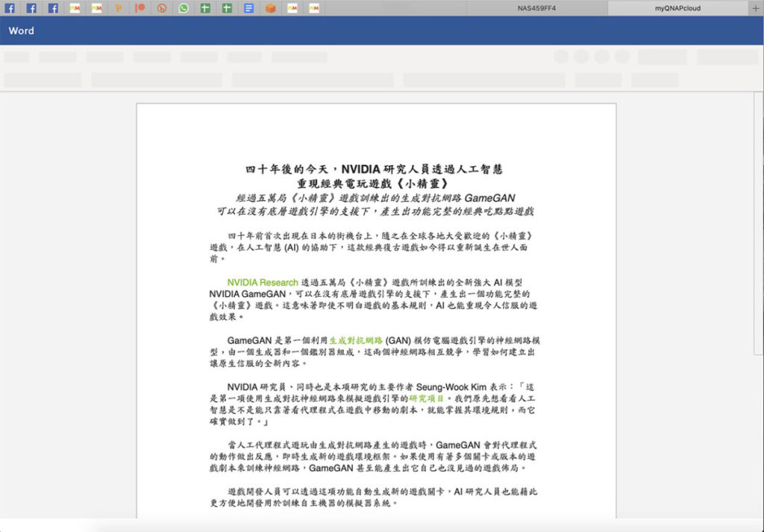The width and height of the screenshot is (764, 532).
Task: Switch to the NAS459FF4 browser tab
Action: (536, 7)
